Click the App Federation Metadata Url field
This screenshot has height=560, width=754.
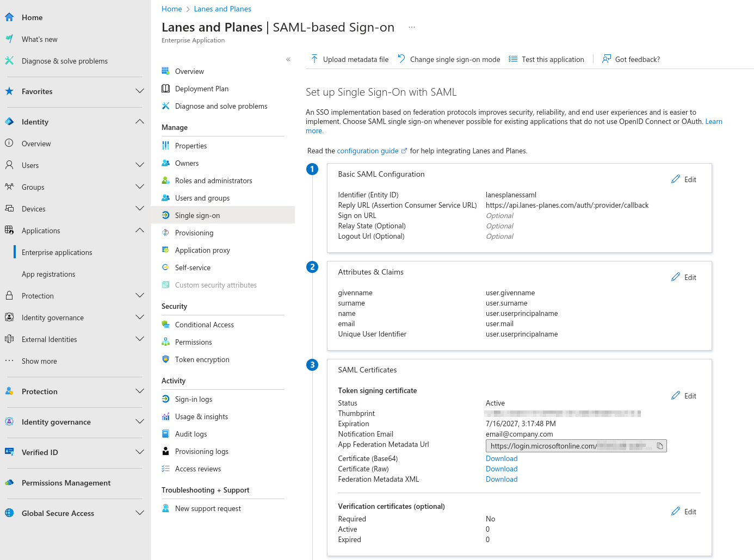click(576, 446)
